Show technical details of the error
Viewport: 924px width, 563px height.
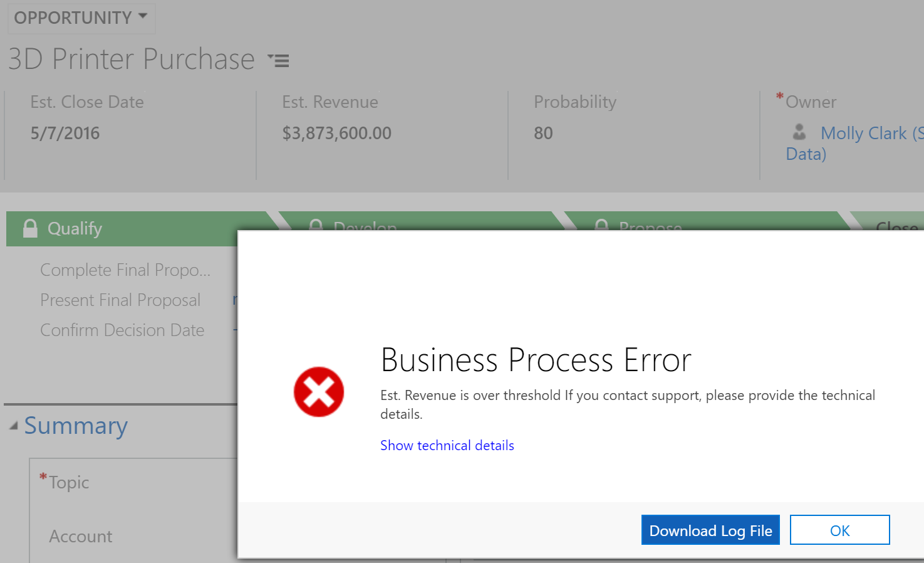447,445
